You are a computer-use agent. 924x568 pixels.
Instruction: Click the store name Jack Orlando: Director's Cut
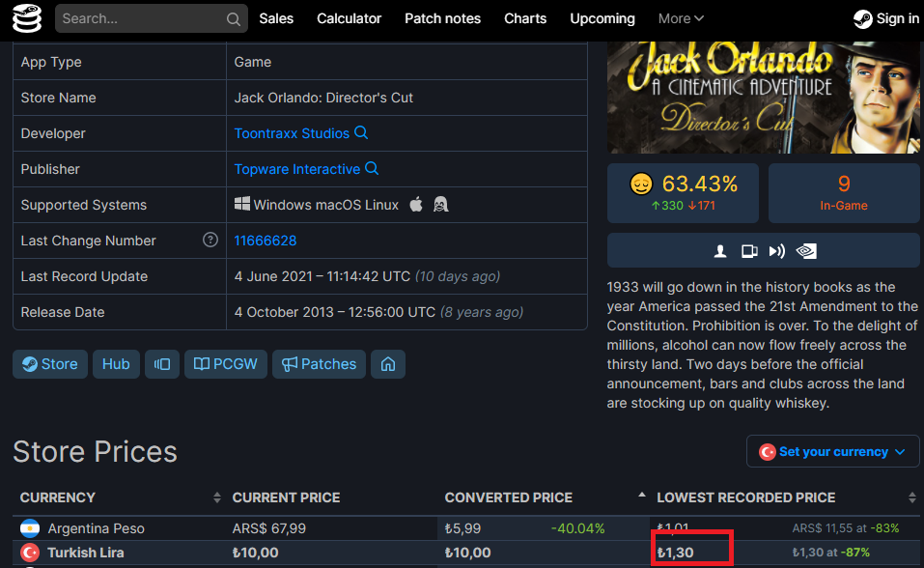coord(323,98)
